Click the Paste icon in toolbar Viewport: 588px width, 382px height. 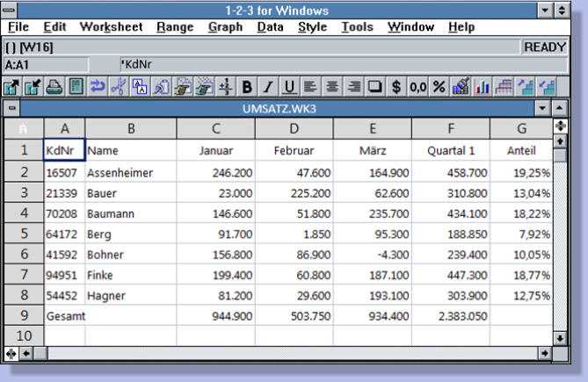[161, 87]
